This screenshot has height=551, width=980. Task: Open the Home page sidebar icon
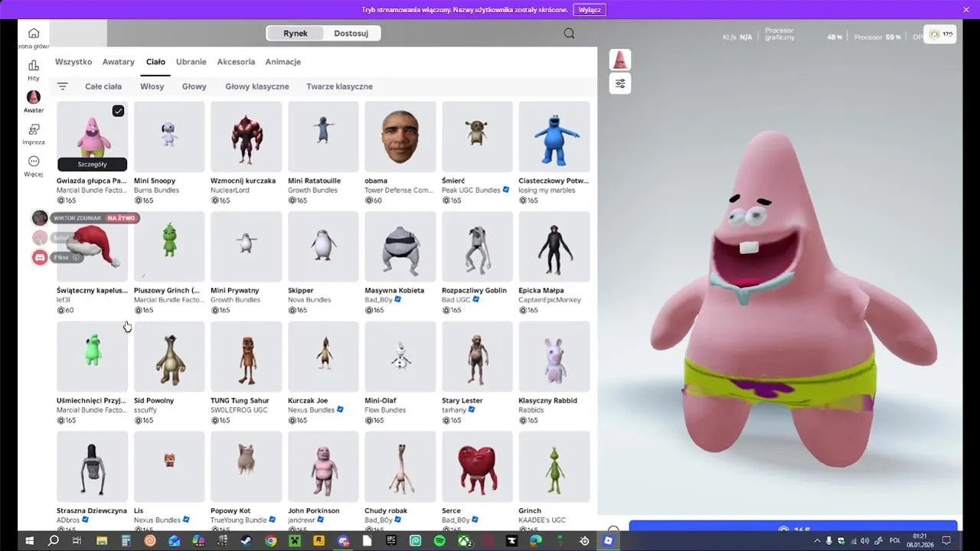click(33, 33)
